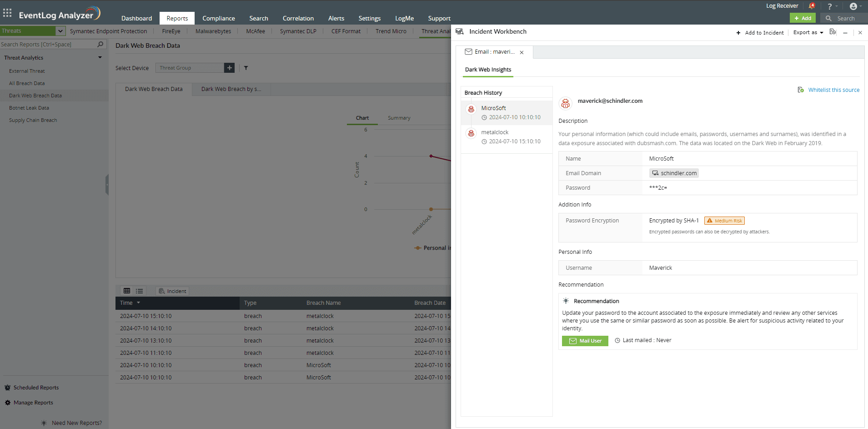
Task: Click the Whitelist this source link
Action: pyautogui.click(x=834, y=90)
